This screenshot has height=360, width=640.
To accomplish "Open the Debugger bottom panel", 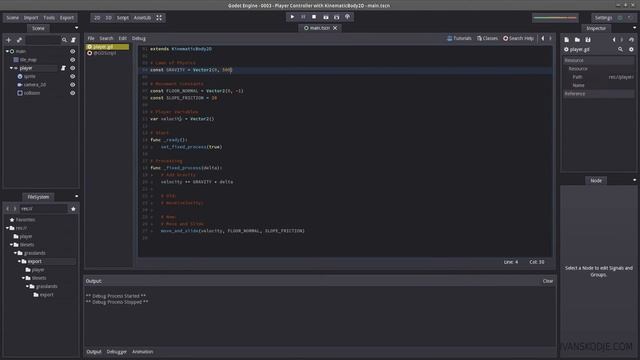I will (117, 351).
